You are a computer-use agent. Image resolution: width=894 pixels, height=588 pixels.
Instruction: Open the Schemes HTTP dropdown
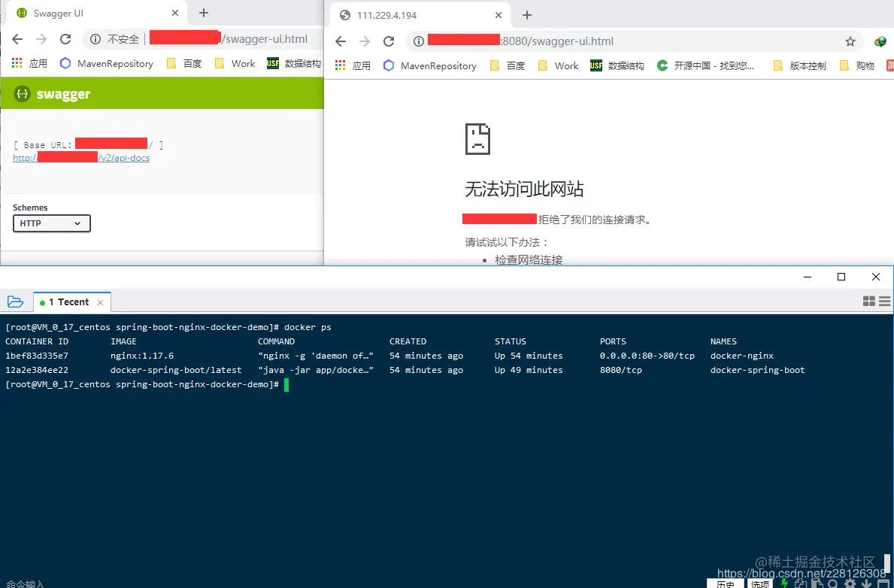pos(51,223)
